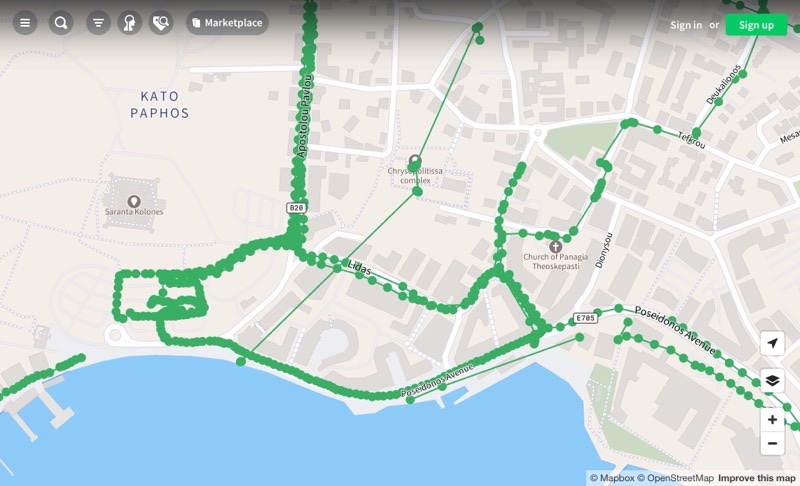This screenshot has height=486, width=800.
Task: Open the filter options icon
Action: click(x=98, y=23)
